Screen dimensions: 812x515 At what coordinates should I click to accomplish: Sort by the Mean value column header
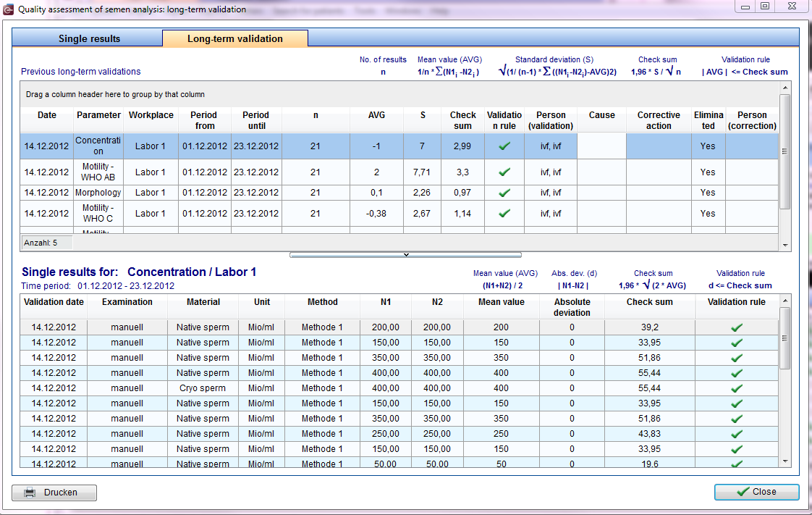tap(502, 302)
